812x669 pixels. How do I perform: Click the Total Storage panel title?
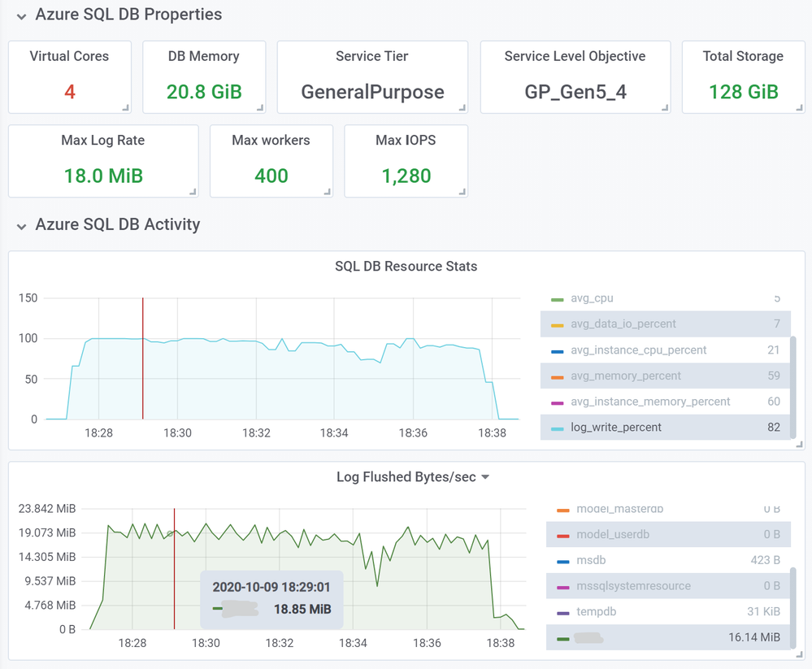tap(743, 56)
